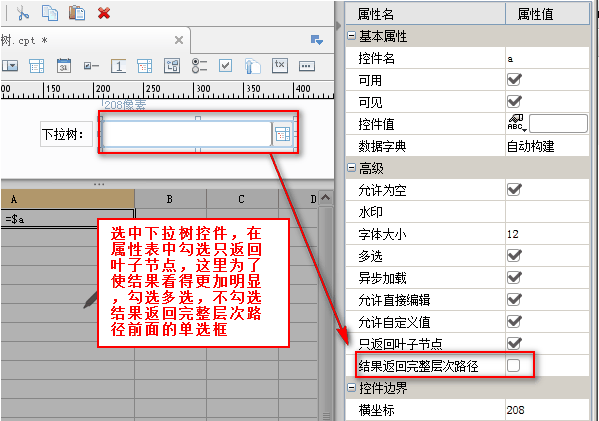Select the file upload widget icon
This screenshot has height=421, width=599.
coord(252,66)
